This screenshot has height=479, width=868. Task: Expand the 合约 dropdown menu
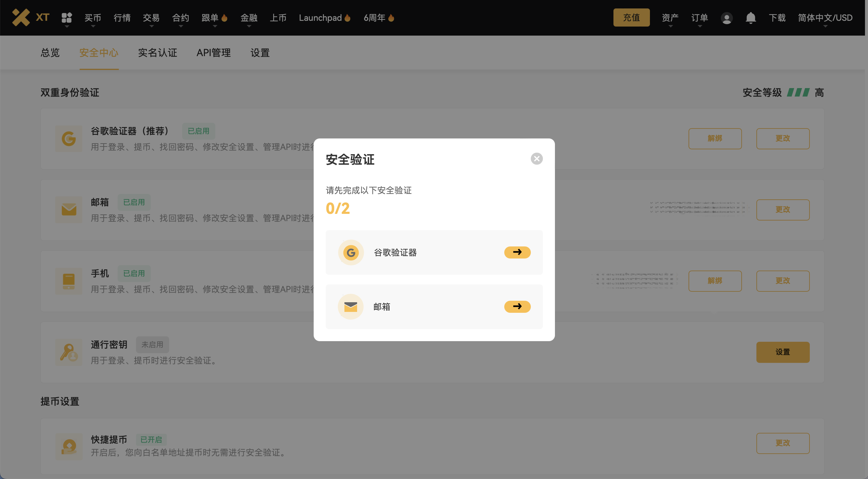coord(181,18)
